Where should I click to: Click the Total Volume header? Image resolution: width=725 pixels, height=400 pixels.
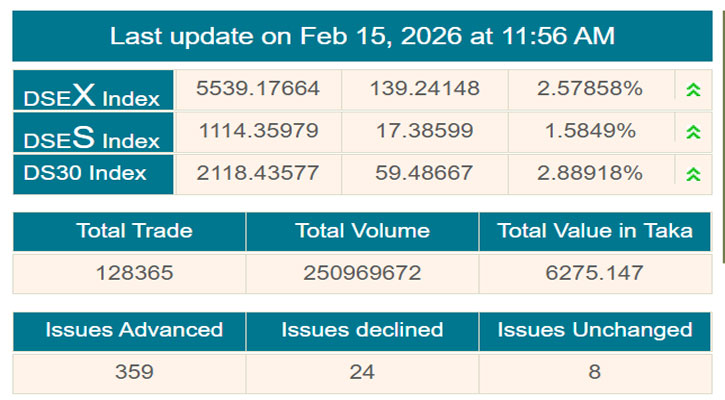362,231
